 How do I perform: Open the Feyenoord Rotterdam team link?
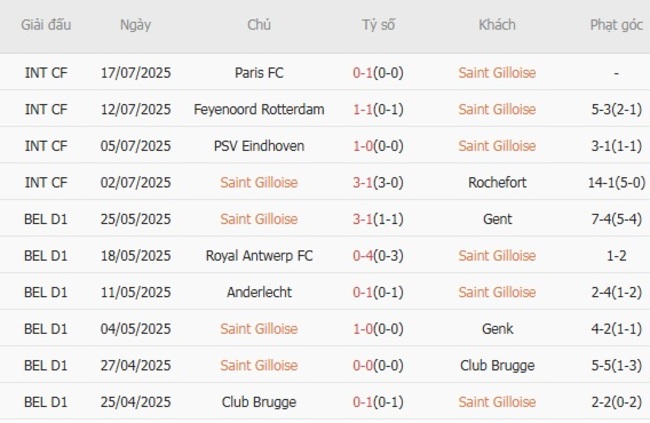coord(259,109)
